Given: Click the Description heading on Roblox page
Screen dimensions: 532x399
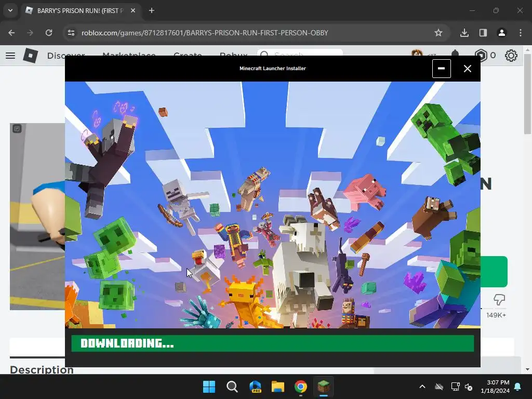Looking at the screenshot, I should [42, 370].
